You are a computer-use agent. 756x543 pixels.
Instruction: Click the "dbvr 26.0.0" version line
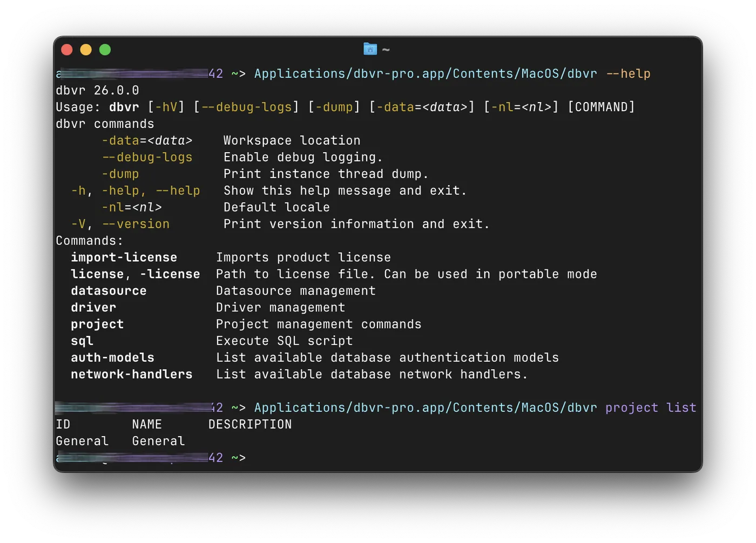click(97, 91)
